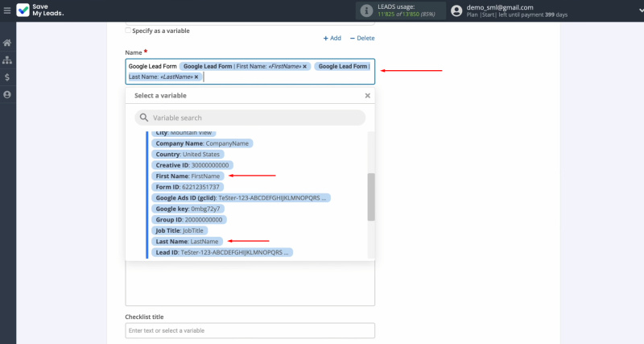The width and height of the screenshot is (644, 344).
Task: Click the Save My Leads logo
Action: (x=39, y=10)
